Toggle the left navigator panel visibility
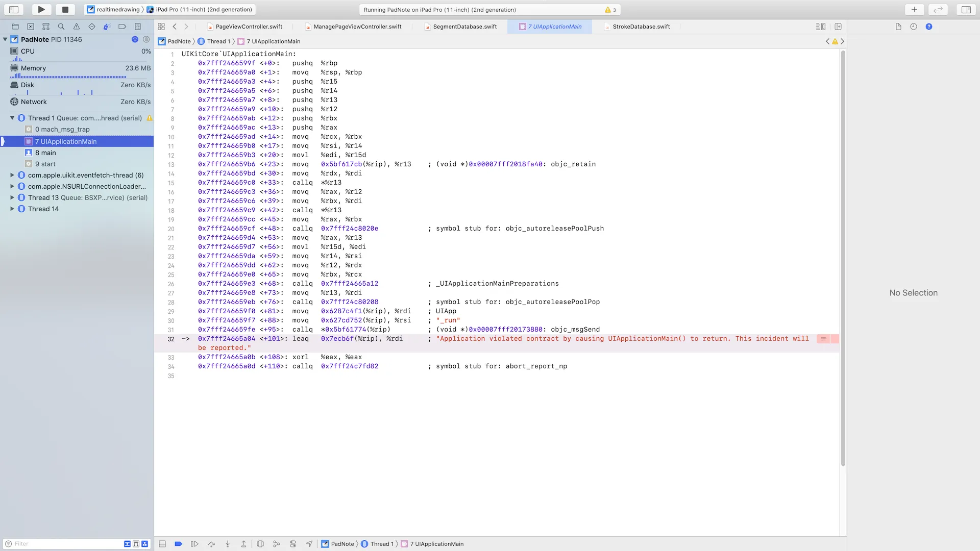 point(14,10)
